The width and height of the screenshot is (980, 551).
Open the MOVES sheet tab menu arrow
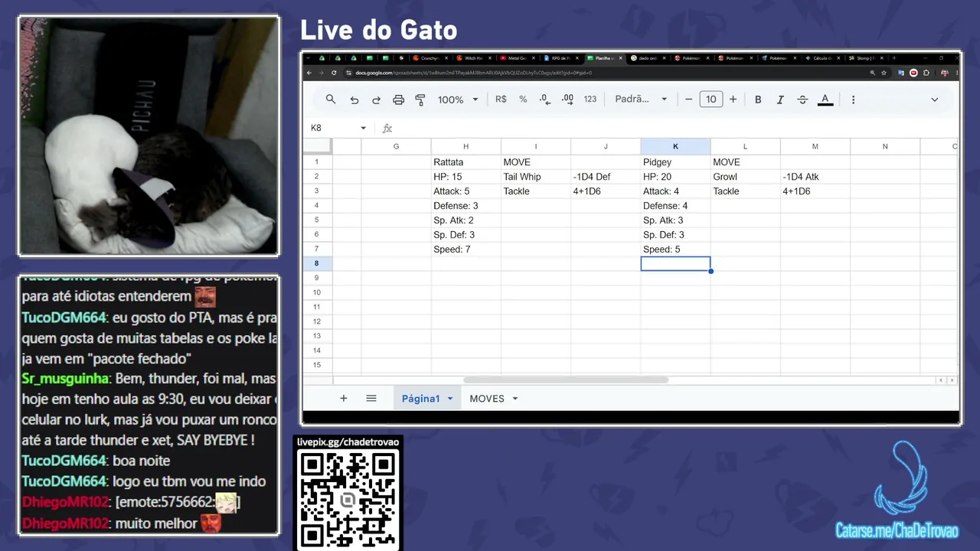[x=515, y=399]
